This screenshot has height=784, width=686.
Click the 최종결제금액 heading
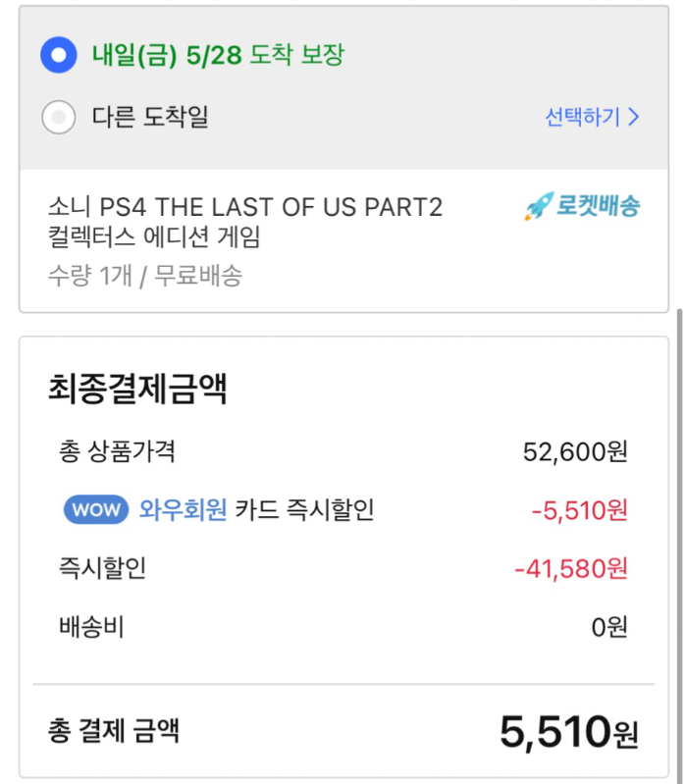pyautogui.click(x=137, y=390)
